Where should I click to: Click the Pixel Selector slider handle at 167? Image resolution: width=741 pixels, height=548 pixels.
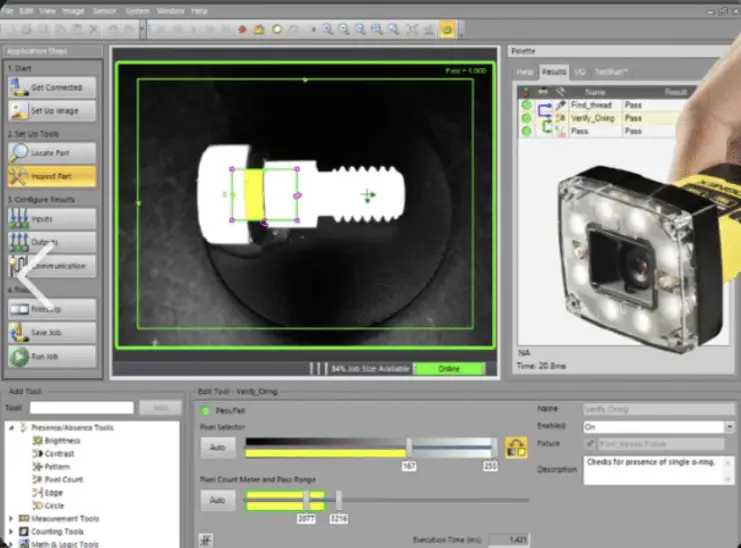point(409,447)
